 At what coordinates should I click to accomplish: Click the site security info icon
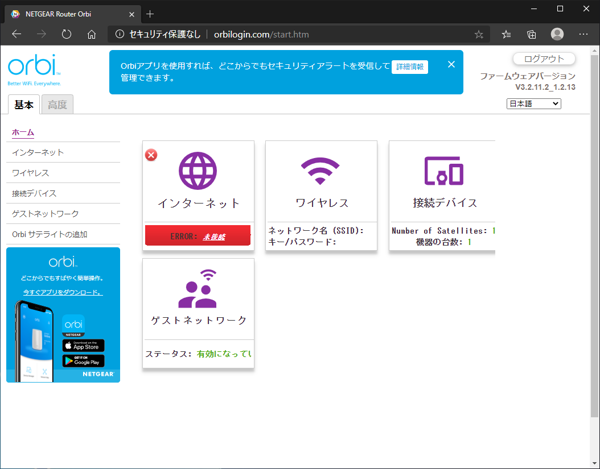point(119,34)
